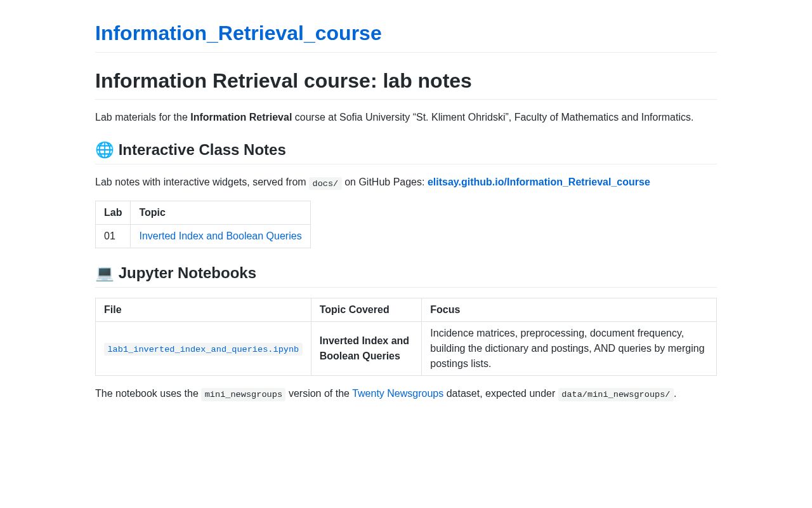
Task: Click the globe emoji beside Interactive Class Notes
Action: pos(105,150)
